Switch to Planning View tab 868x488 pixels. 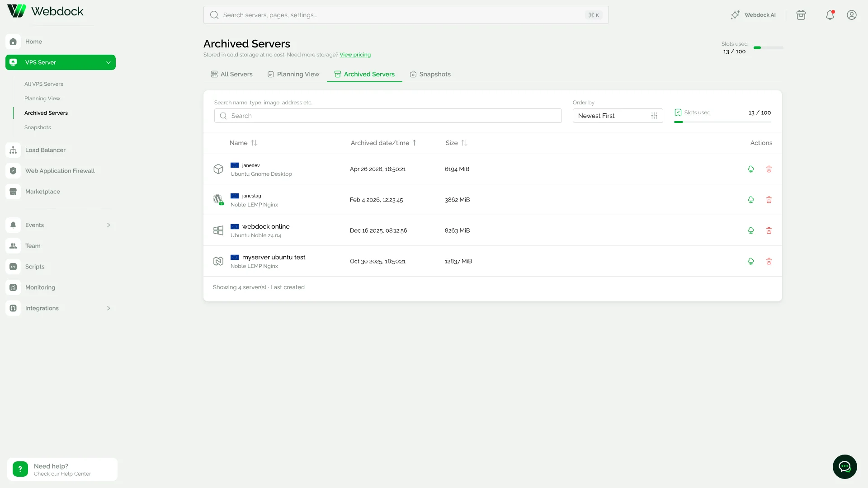coord(293,74)
